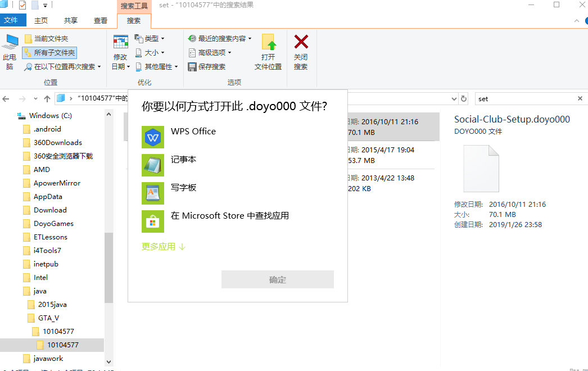Open address bar history dropdown
This screenshot has height=371, width=588.
(x=454, y=99)
